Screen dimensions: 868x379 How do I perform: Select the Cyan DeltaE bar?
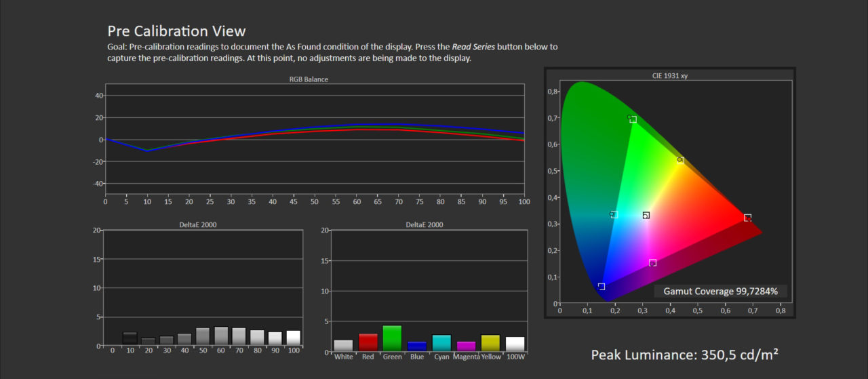pyautogui.click(x=441, y=342)
